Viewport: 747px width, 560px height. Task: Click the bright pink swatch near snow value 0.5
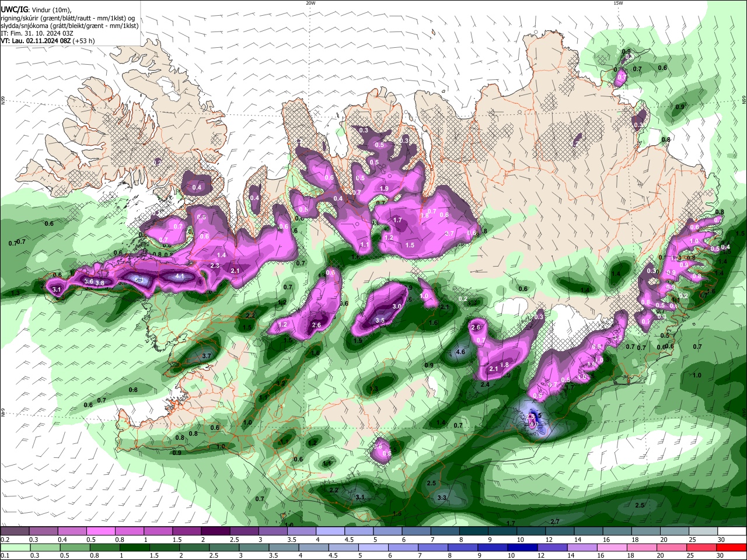tap(100, 531)
